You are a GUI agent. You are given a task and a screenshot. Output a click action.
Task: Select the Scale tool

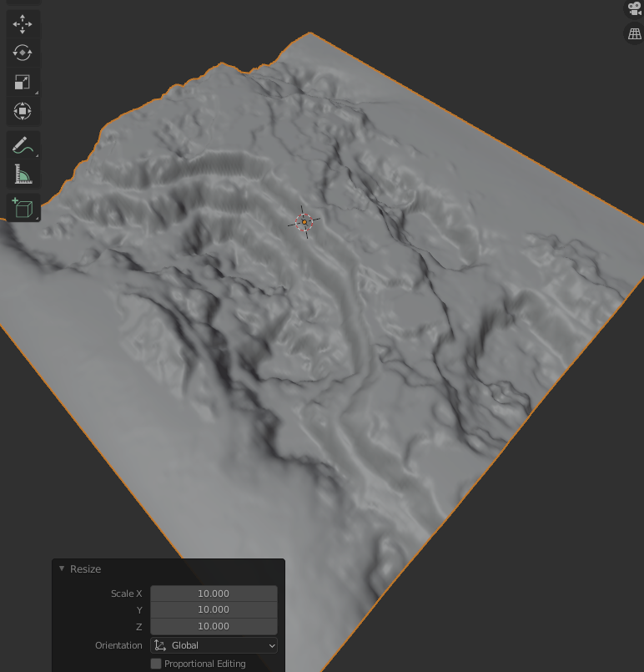[23, 82]
